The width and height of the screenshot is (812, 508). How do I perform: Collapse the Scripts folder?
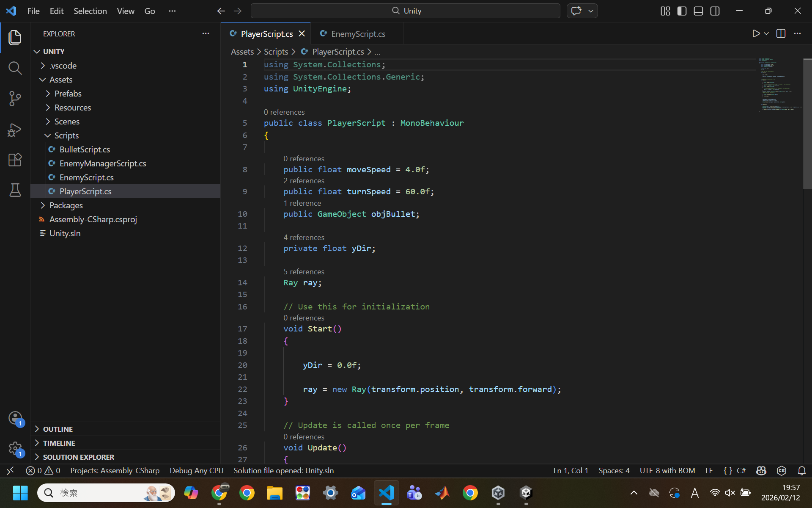tap(66, 135)
